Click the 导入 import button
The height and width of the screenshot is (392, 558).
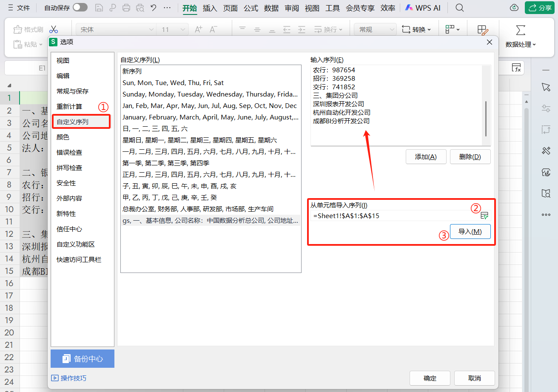(470, 231)
